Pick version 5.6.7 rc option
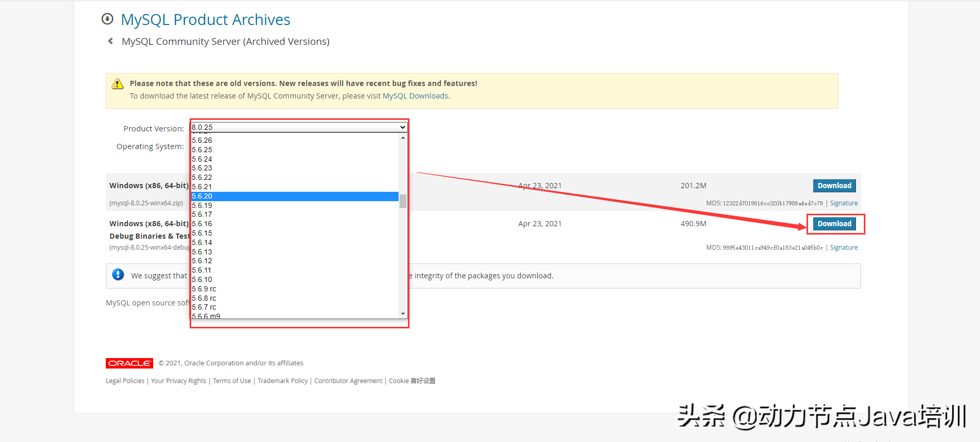 point(294,307)
